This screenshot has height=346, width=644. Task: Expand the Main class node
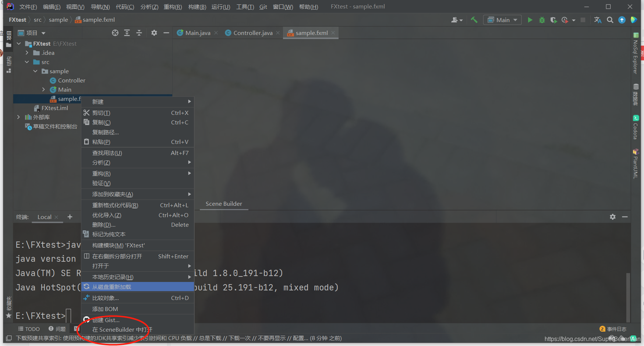43,89
